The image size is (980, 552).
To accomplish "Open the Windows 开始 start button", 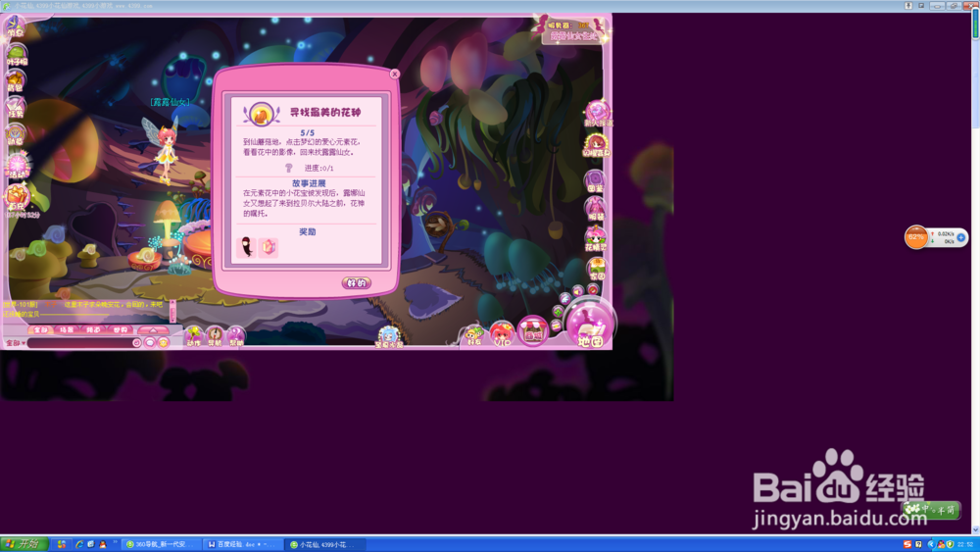I will tap(24, 544).
